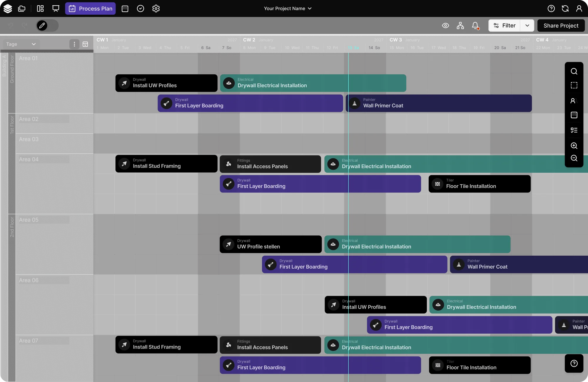The width and height of the screenshot is (588, 382).
Task: Click the presentation board icon in top bar
Action: [x=55, y=9]
